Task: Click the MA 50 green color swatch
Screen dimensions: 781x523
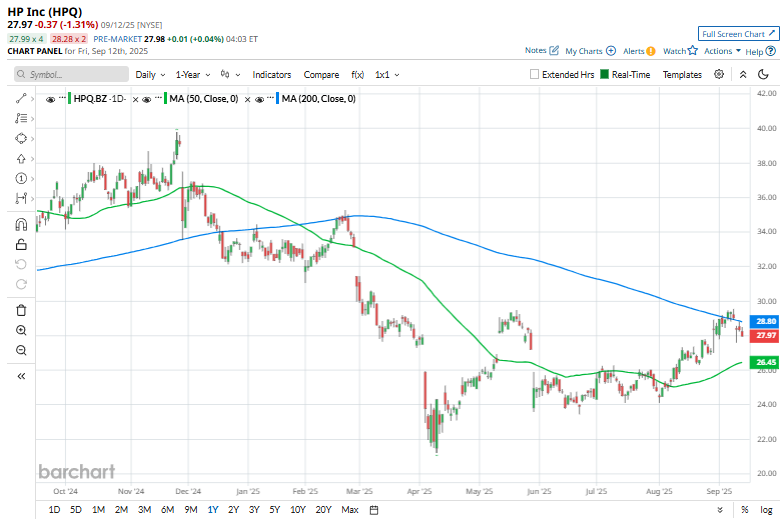Action: tap(165, 99)
